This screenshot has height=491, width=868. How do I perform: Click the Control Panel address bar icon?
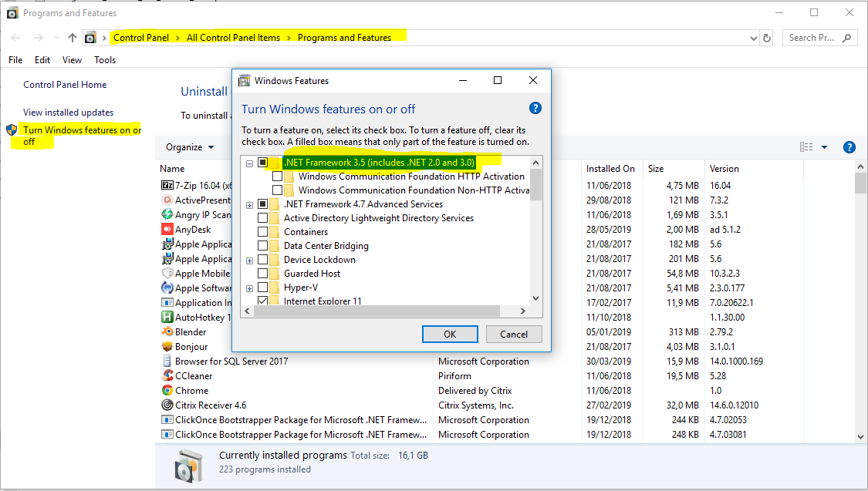pos(90,38)
